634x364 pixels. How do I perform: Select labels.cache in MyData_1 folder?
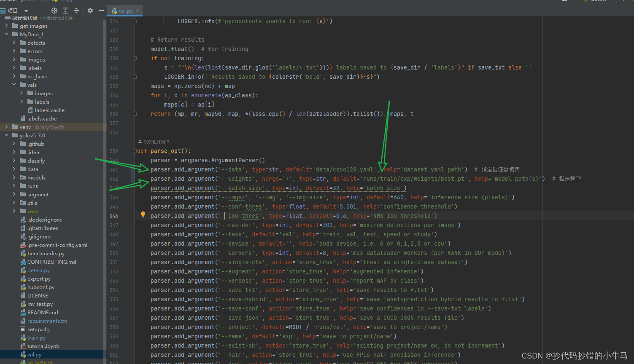[38, 118]
